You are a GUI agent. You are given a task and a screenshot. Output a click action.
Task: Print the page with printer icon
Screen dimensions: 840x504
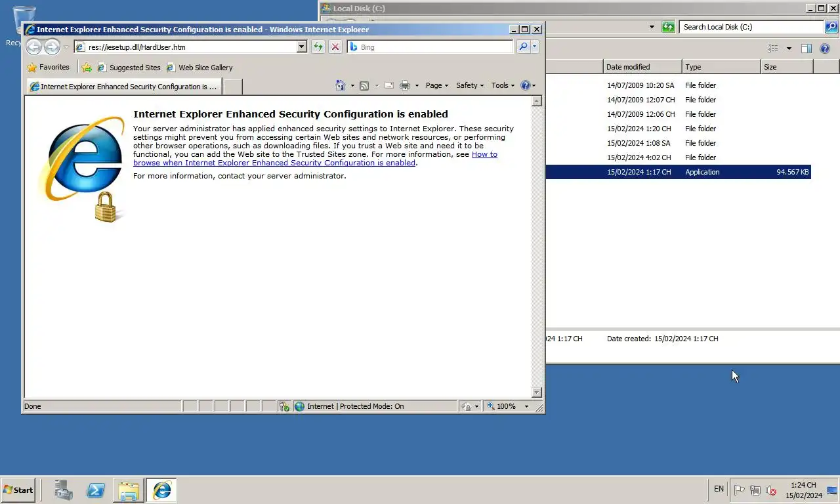coord(405,85)
